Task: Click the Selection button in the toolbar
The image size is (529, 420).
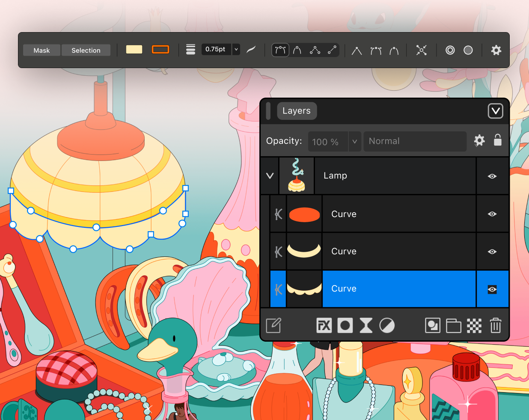Action: point(86,50)
